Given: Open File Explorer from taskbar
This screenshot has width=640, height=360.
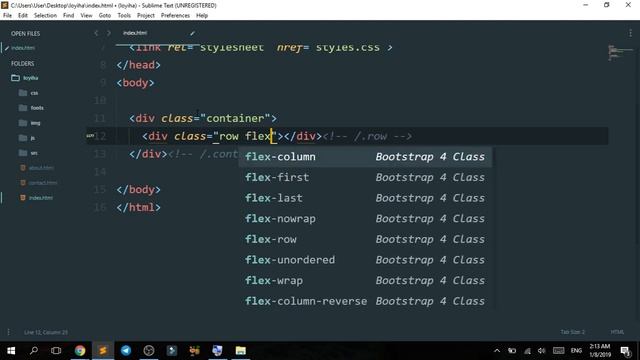Looking at the screenshot, I should click(x=240, y=351).
